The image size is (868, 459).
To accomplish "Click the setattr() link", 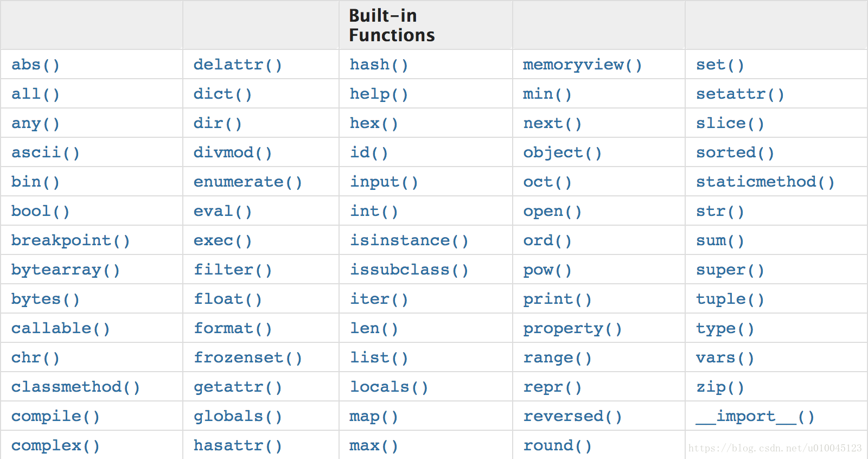I will 740,94.
